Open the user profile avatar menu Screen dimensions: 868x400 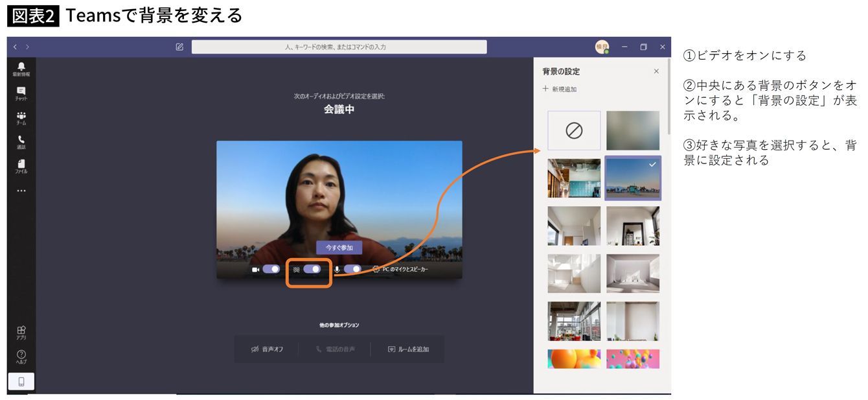pos(602,47)
